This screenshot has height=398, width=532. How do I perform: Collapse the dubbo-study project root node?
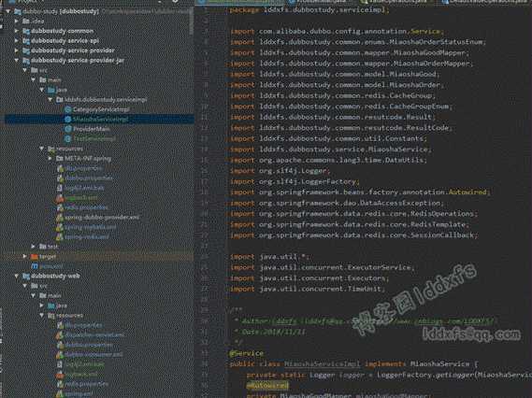[x=7, y=11]
